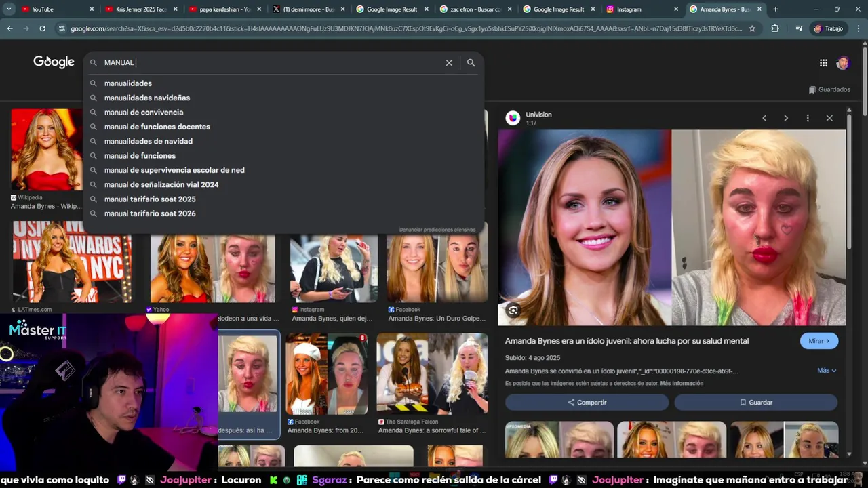This screenshot has width=868, height=488.
Task: Click 'Denunciar predicciones ofensivas' link
Action: tap(437, 230)
